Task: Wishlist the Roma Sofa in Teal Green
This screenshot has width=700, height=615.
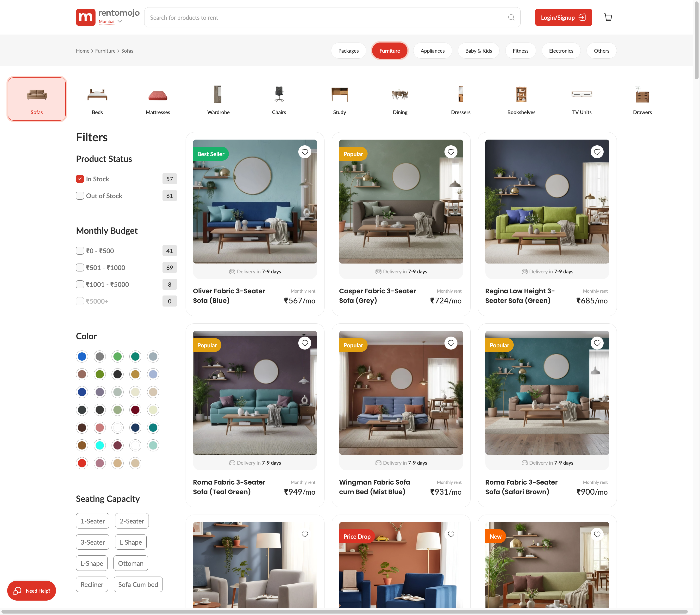Action: click(305, 343)
